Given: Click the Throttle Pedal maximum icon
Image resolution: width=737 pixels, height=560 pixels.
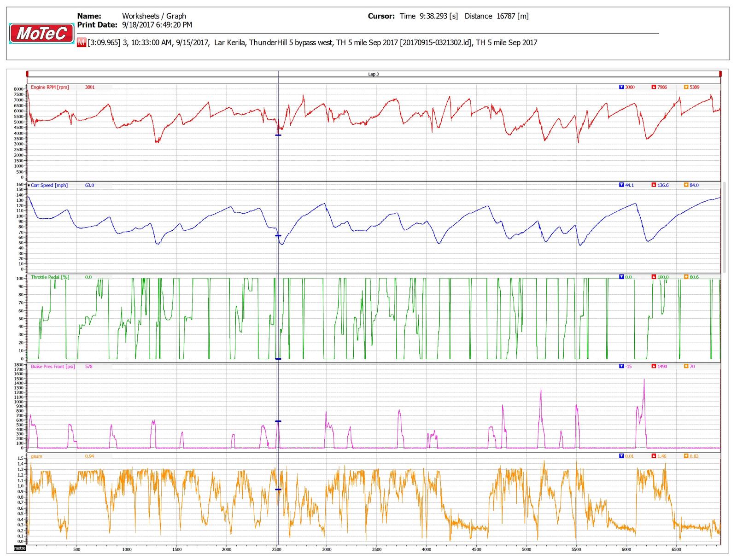Looking at the screenshot, I should click(654, 277).
